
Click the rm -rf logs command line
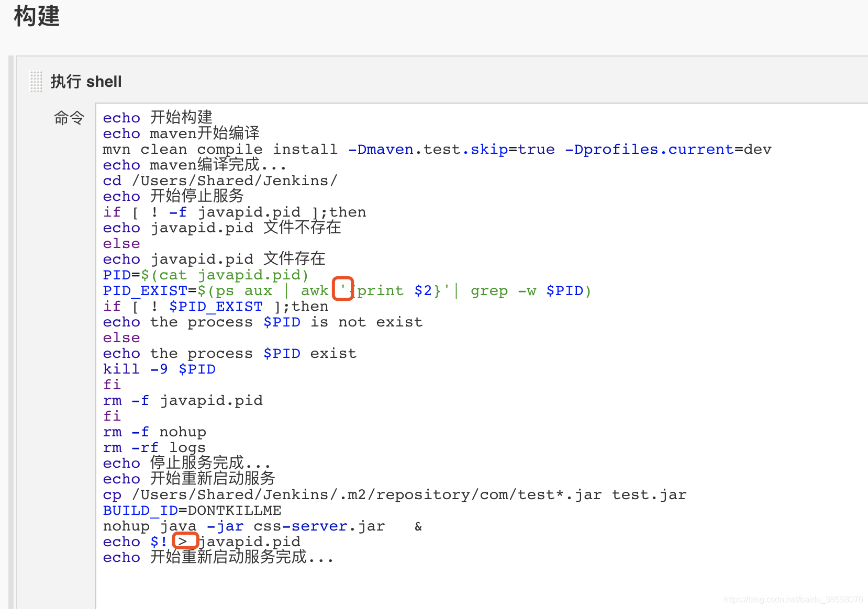(153, 447)
